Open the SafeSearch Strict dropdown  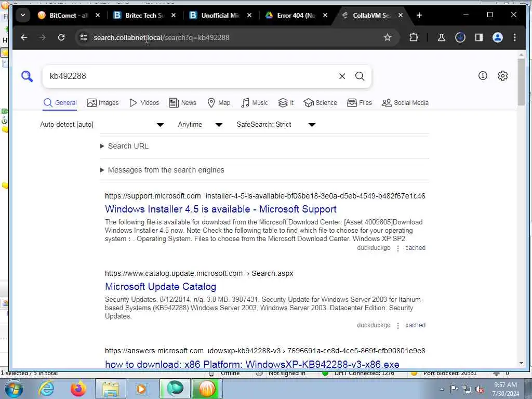[x=276, y=125]
